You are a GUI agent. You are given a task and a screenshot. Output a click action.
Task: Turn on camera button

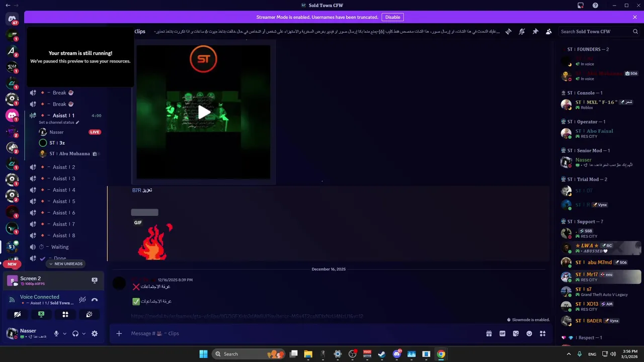17,314
